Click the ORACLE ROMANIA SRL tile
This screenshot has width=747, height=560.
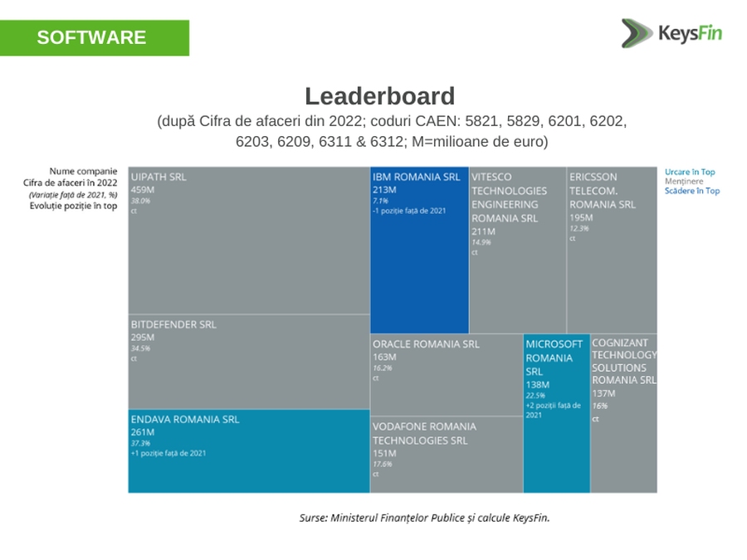446,375
